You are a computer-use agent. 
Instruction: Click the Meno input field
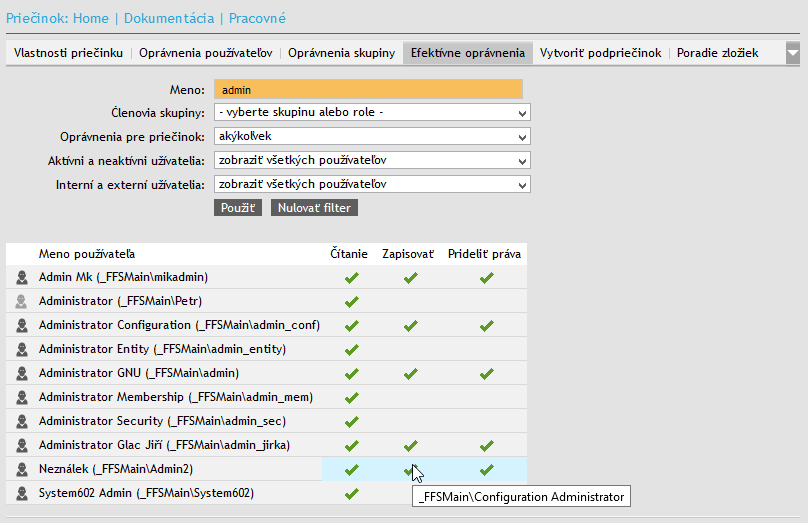pos(369,89)
